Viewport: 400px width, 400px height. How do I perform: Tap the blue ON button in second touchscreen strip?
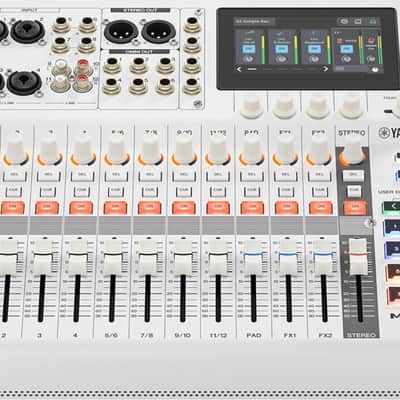[282, 49]
